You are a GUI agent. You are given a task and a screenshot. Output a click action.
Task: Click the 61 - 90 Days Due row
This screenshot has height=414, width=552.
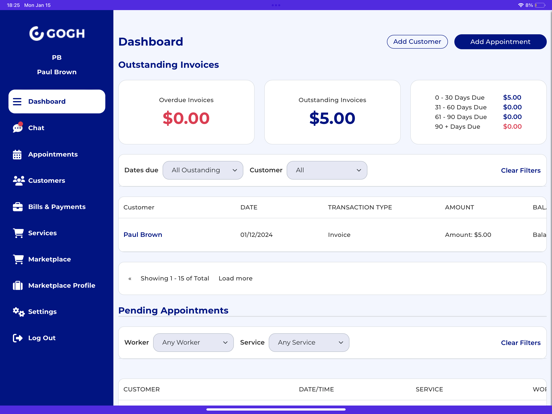pos(478,117)
